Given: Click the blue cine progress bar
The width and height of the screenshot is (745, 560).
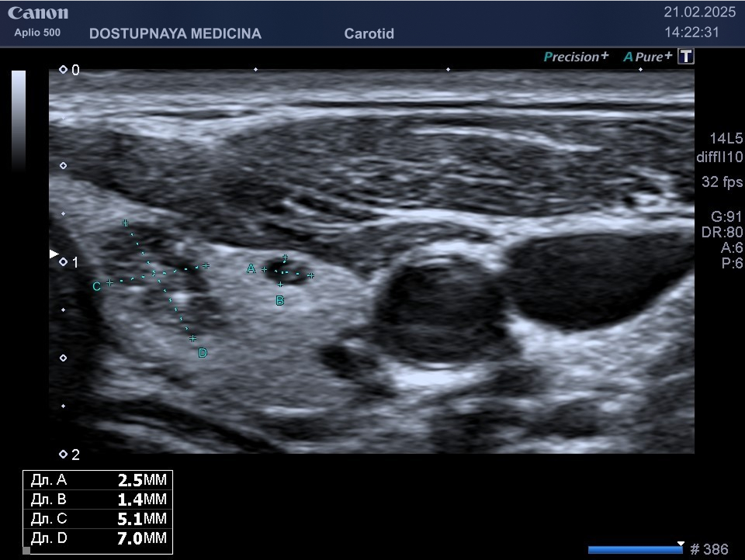Looking at the screenshot, I should (635, 550).
